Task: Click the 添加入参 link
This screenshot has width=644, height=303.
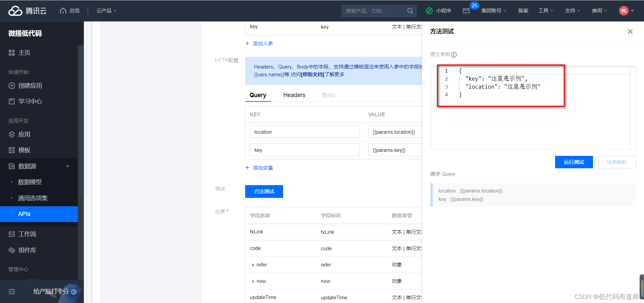Action: pos(263,44)
